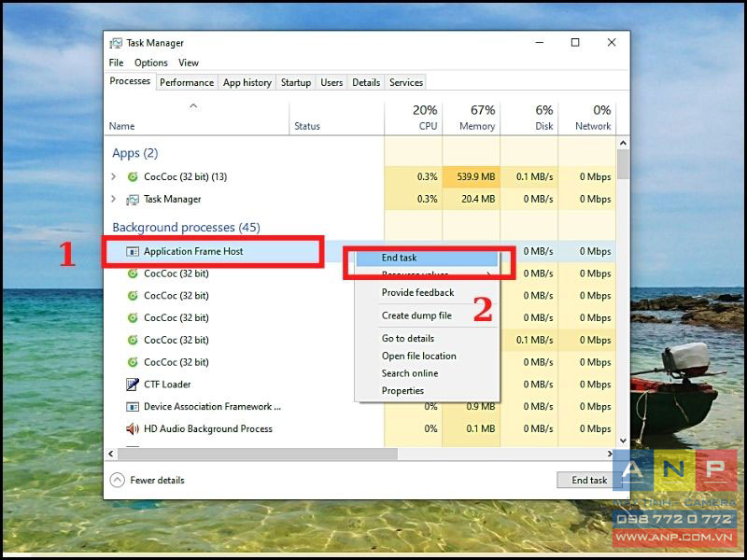Sort by the Name column header

pos(196,119)
